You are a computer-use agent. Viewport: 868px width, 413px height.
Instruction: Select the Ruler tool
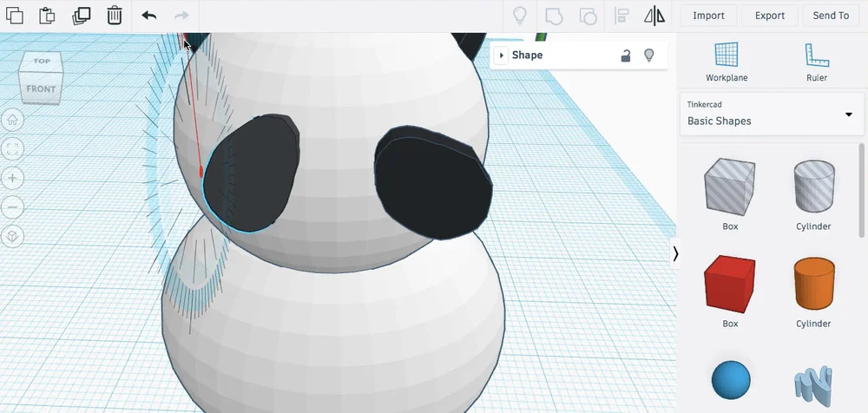click(817, 62)
